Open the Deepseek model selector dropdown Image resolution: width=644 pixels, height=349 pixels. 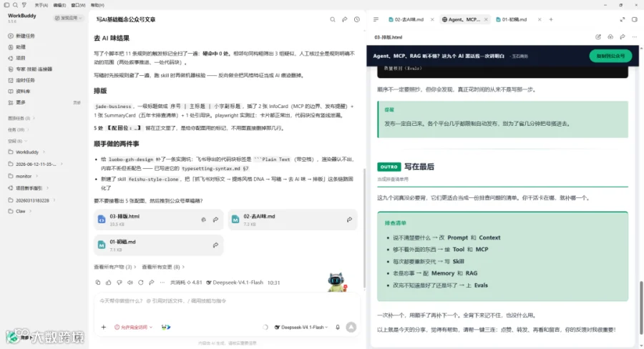coord(301,328)
